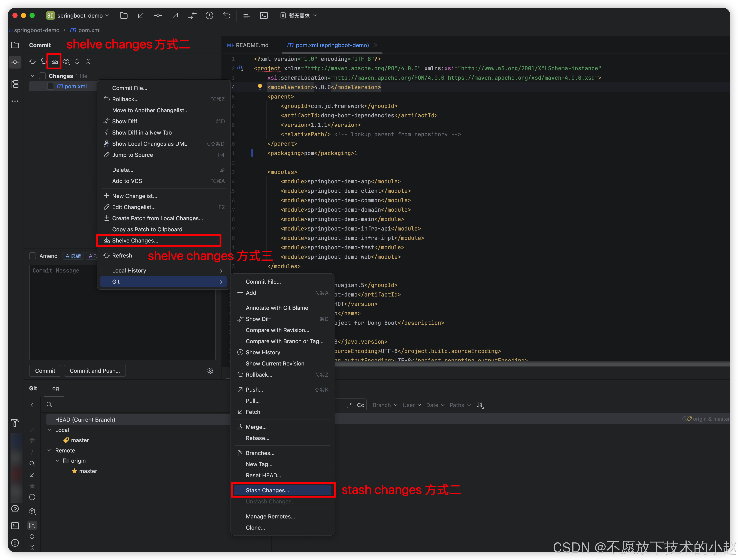Click the sort toggle icon in log filters
This screenshot has height=560, width=738.
tap(480, 405)
